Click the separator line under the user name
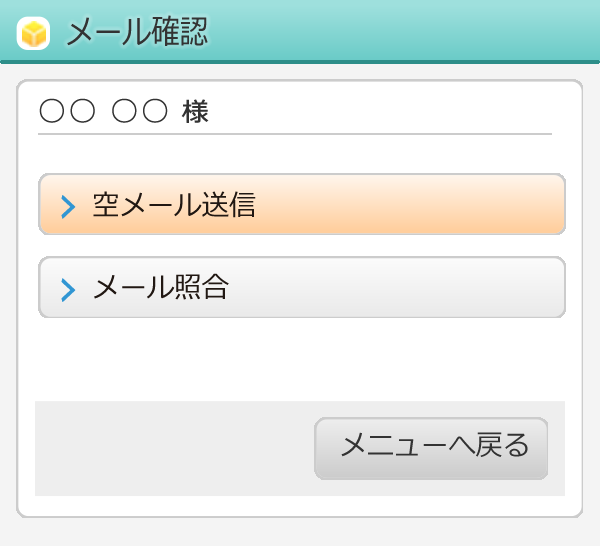Screen dimensions: 600x546 coord(295,133)
